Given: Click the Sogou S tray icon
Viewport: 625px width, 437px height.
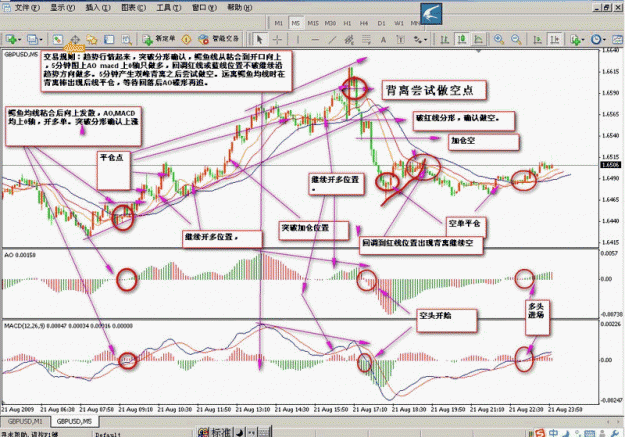Looking at the screenshot, I should tap(540, 433).
